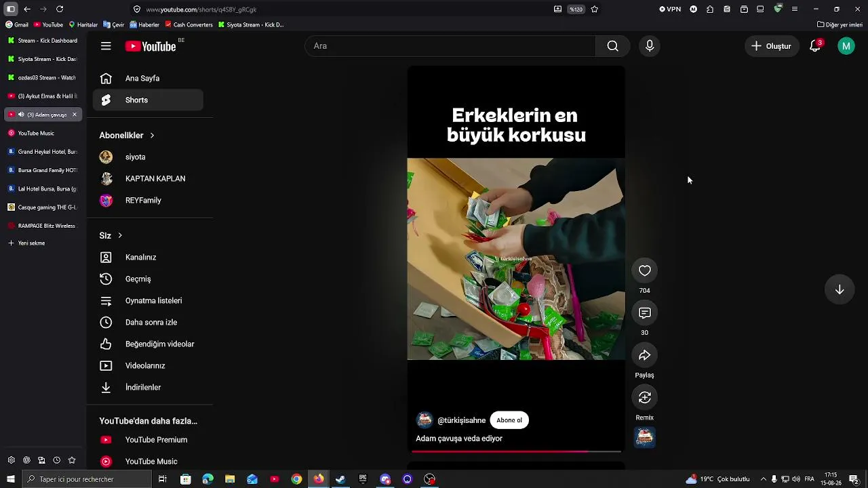Open the 'Diğer yer imleri' bookmarks folder
868x488 pixels.
click(840, 25)
